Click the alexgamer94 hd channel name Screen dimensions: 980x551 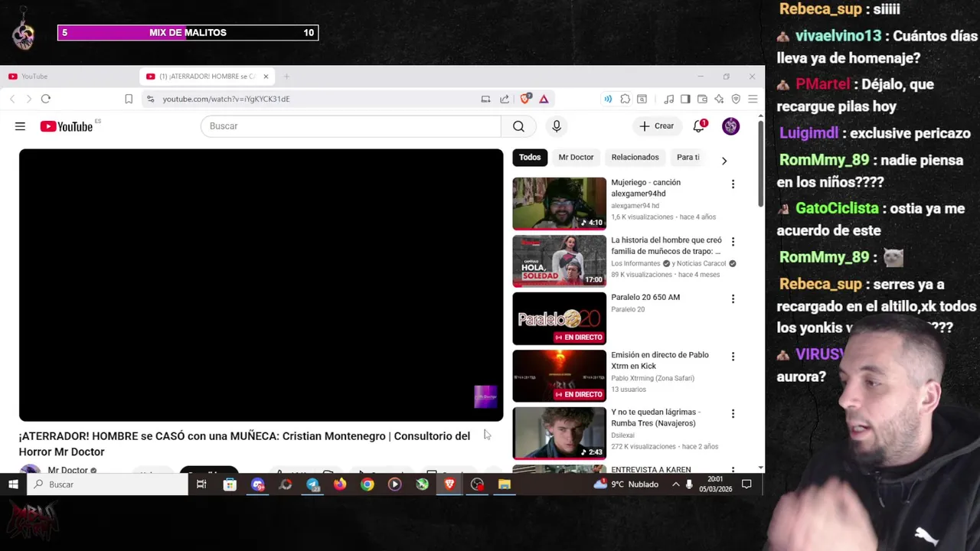pyautogui.click(x=635, y=206)
